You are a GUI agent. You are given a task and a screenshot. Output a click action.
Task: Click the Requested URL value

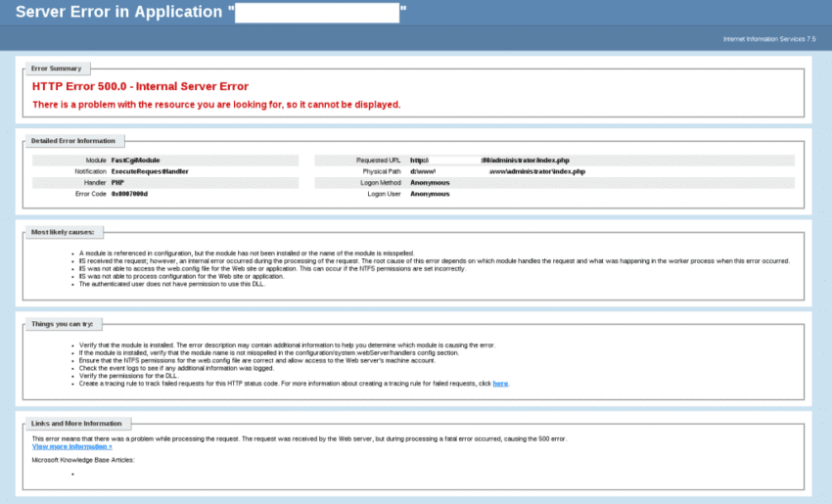click(489, 160)
